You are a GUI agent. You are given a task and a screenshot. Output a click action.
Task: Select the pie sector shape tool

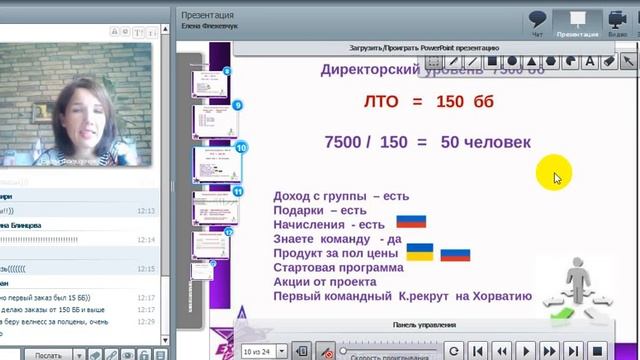coord(571,62)
